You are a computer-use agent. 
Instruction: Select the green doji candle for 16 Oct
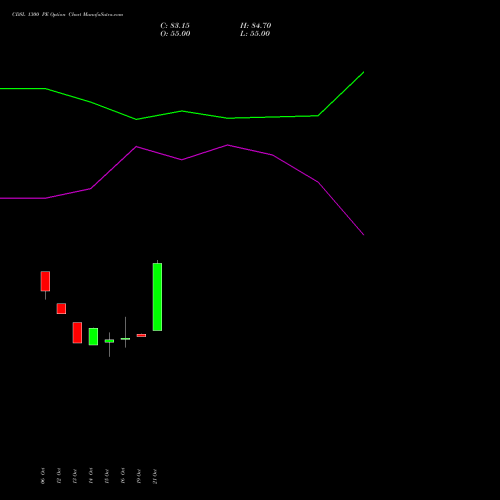point(125,339)
